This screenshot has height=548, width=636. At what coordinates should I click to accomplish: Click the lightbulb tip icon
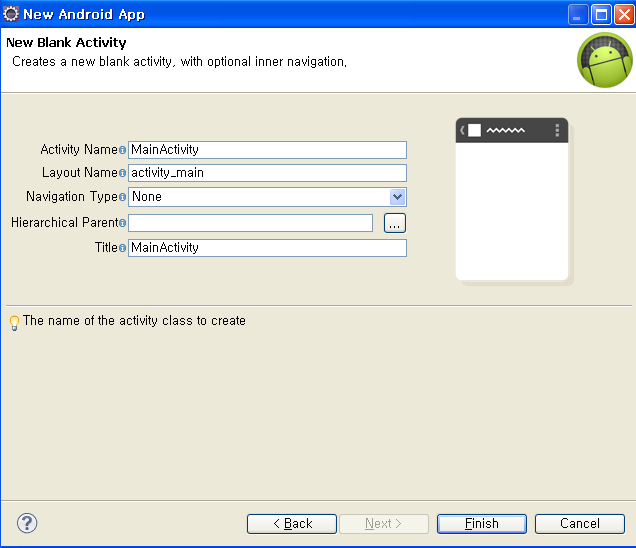pos(14,323)
